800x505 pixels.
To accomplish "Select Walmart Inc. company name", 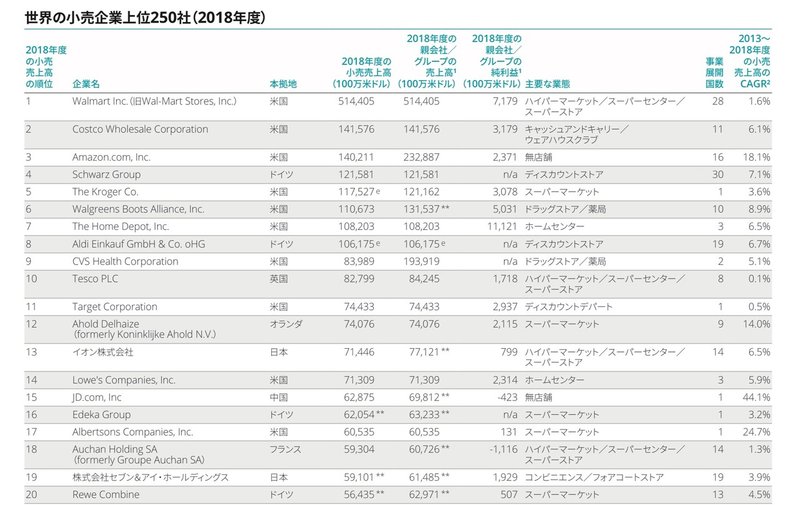I will tap(154, 101).
